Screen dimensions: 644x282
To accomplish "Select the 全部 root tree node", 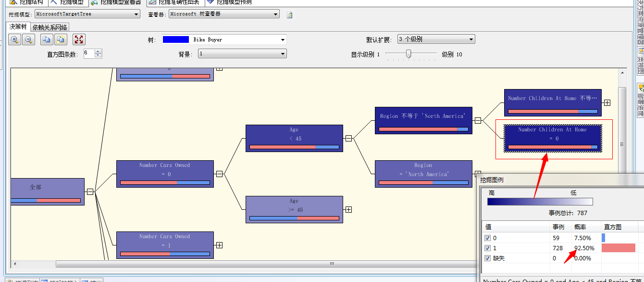I will [x=48, y=192].
